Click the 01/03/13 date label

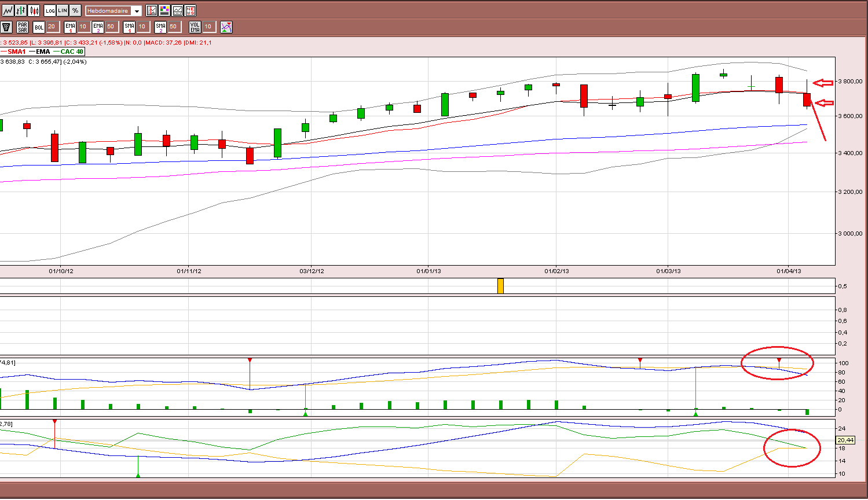click(668, 271)
